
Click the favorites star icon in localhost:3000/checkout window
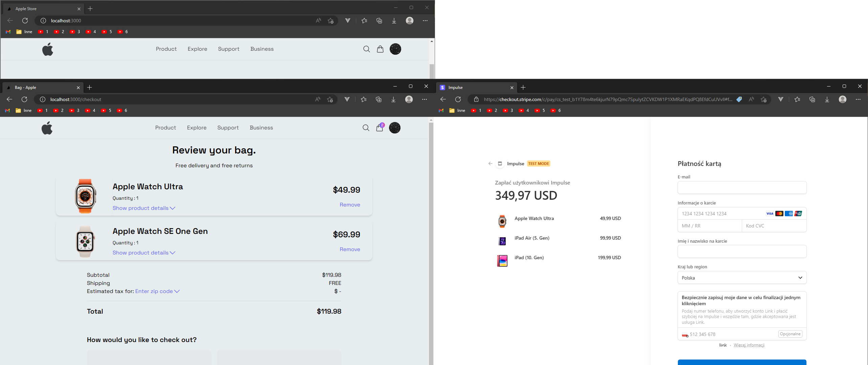click(364, 99)
